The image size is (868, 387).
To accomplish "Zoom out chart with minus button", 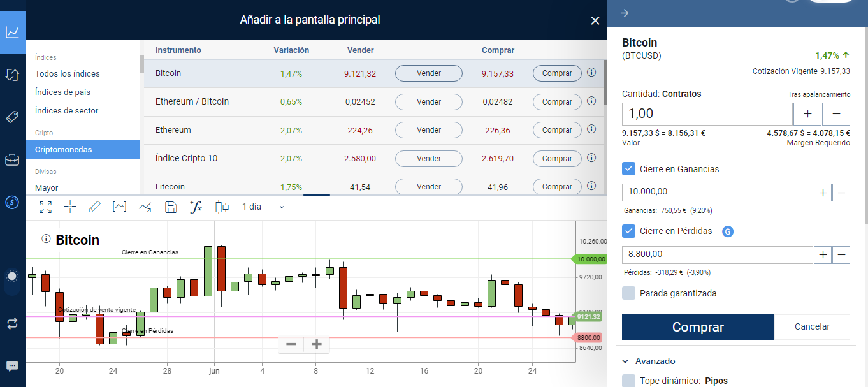I will click(291, 344).
